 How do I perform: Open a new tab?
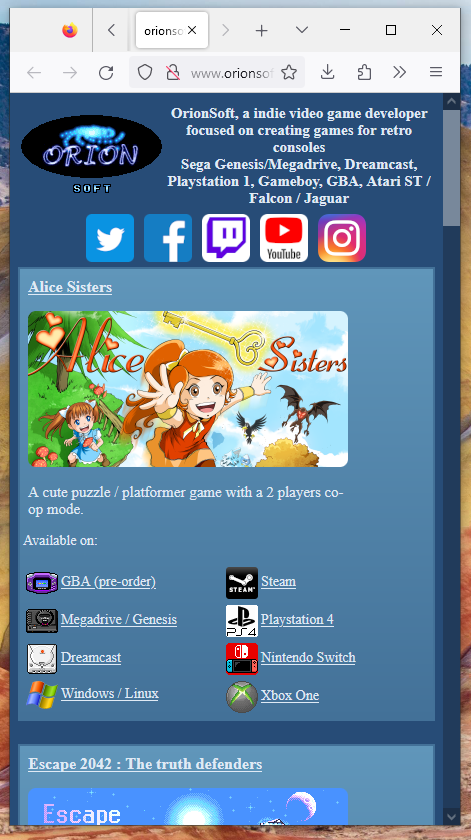261,31
